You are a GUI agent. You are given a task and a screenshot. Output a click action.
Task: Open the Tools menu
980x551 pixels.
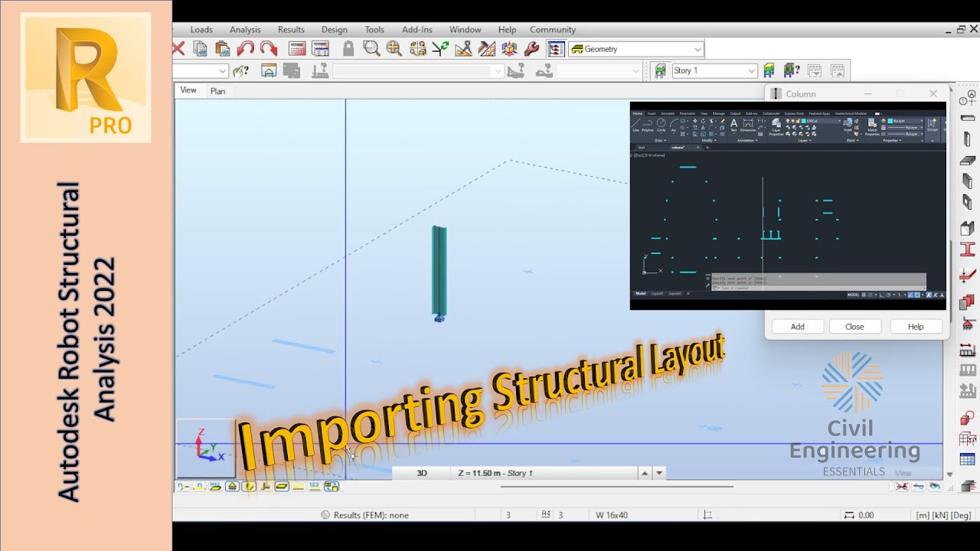tap(374, 30)
